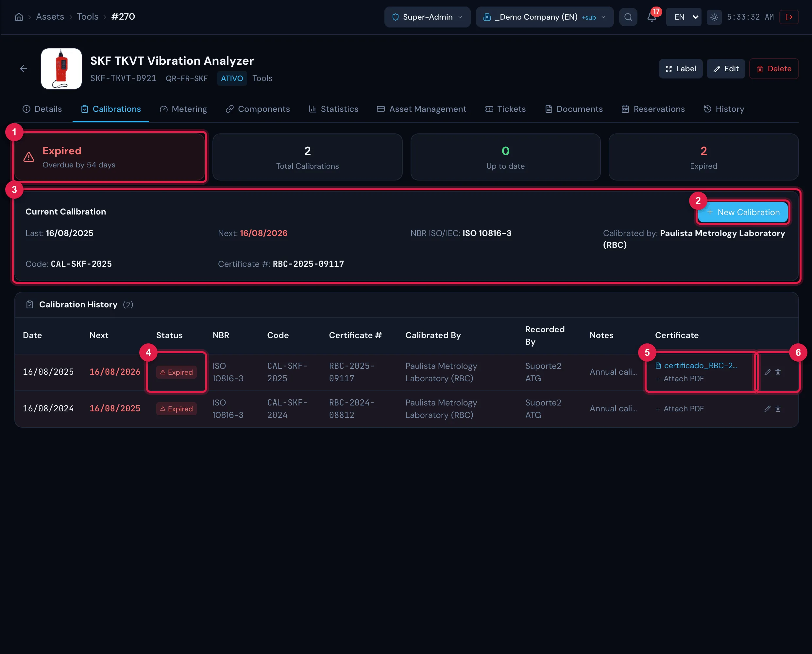Delete the 16/08/2025 calibration row trash
The height and width of the screenshot is (654, 812).
(778, 372)
